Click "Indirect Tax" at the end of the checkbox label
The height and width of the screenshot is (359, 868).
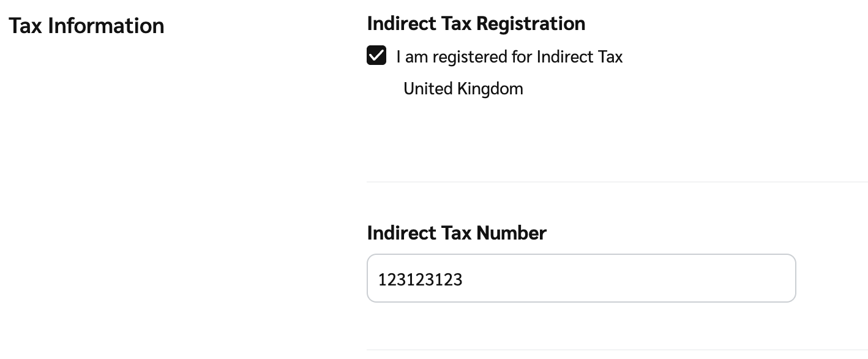(x=579, y=57)
